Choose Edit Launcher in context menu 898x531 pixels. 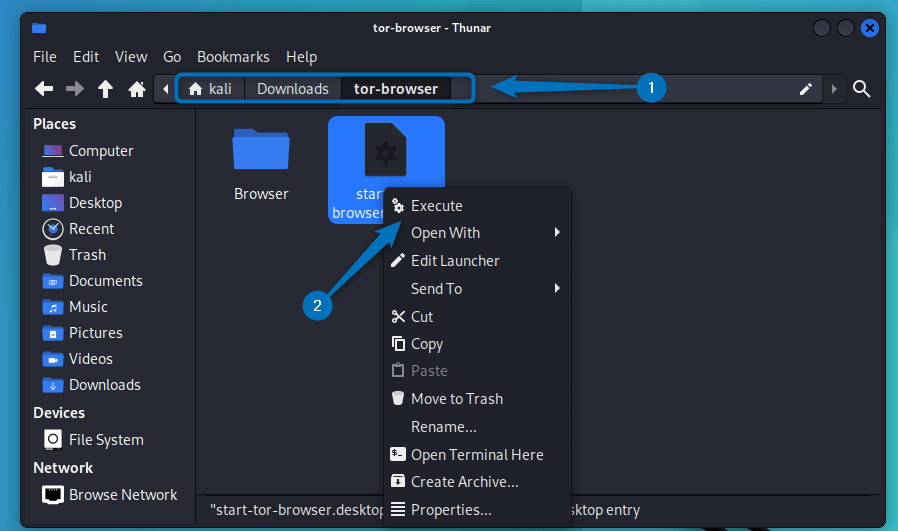[x=477, y=261]
